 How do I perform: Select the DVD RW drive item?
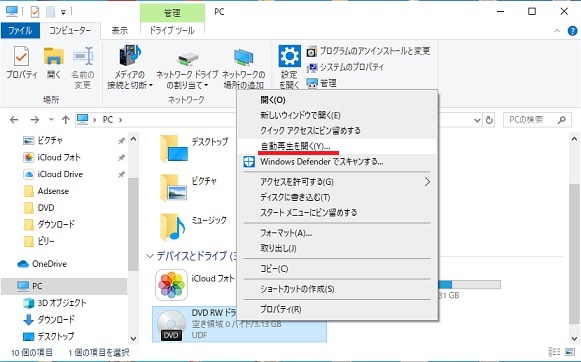point(239,324)
